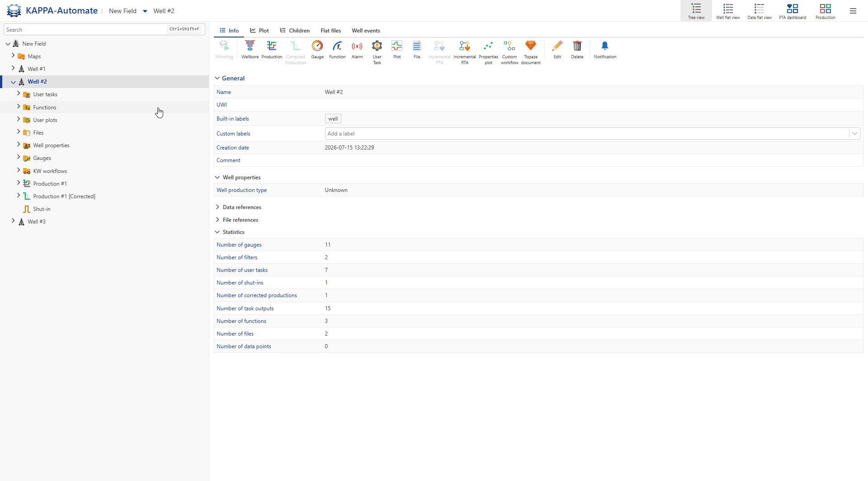Collapse the Well #2 tree node
This screenshot has height=481, width=868.
tap(13, 82)
